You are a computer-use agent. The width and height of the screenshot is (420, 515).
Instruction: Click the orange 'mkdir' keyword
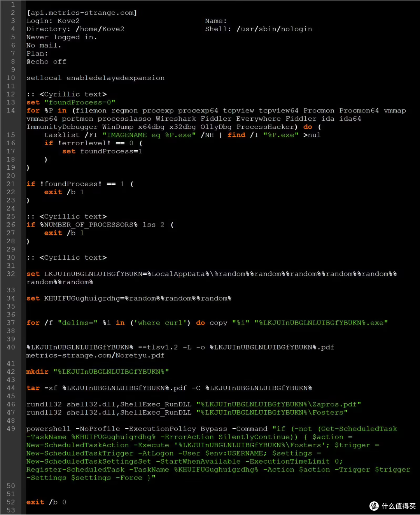(37, 372)
